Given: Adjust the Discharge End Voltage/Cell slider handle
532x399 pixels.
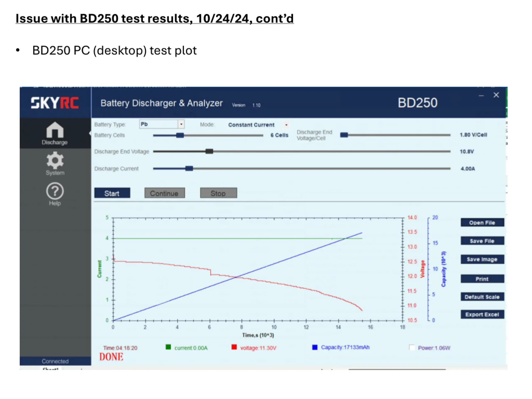Looking at the screenshot, I should [x=344, y=135].
